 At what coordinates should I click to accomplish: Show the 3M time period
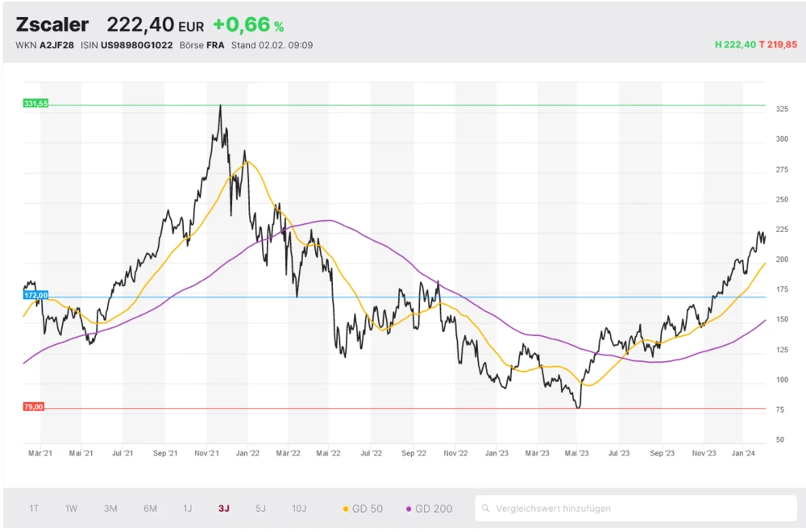110,509
